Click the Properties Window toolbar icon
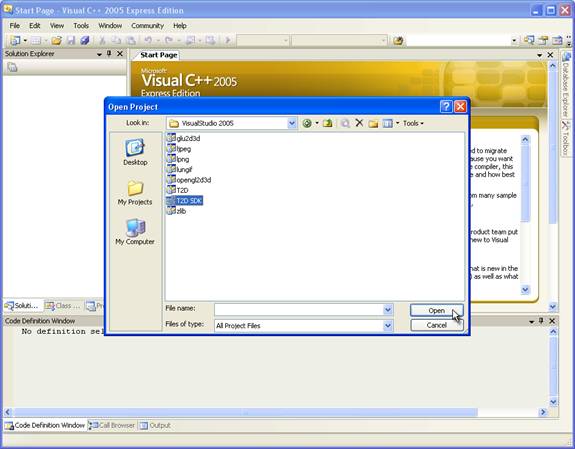Screen dimensions: 575x449 543,40
